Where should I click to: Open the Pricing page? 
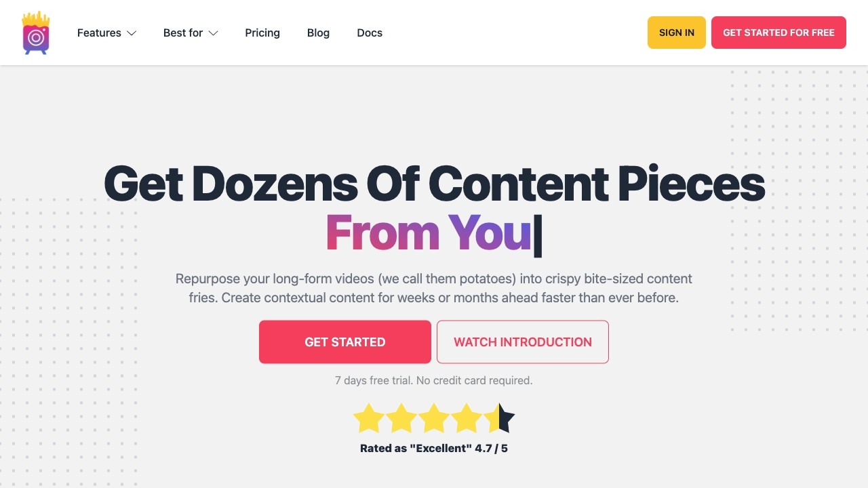click(262, 33)
